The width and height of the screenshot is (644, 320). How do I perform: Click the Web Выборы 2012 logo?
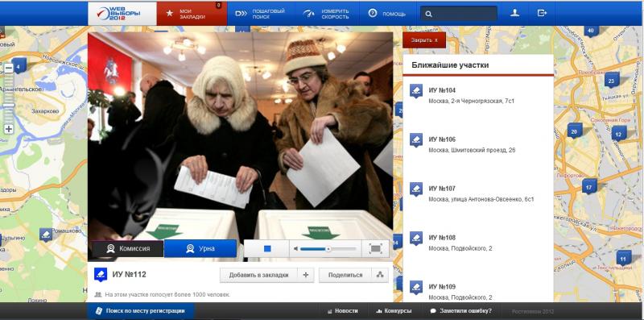pos(122,14)
